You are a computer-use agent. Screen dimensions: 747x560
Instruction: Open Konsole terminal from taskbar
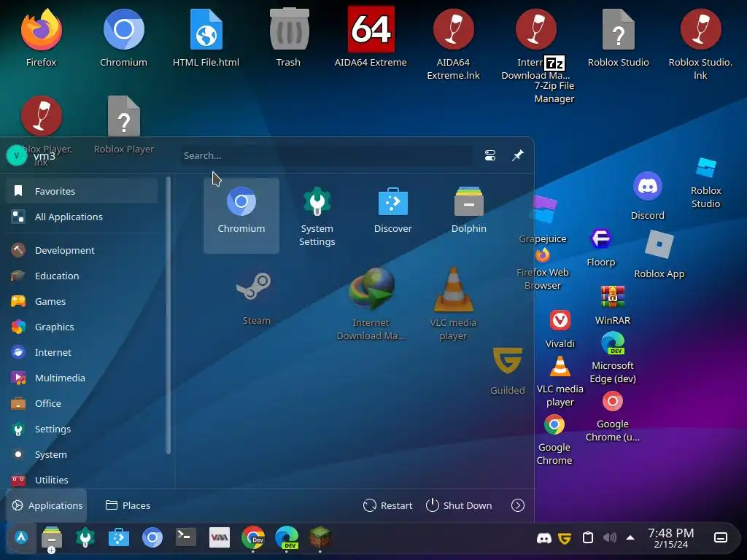coord(185,537)
